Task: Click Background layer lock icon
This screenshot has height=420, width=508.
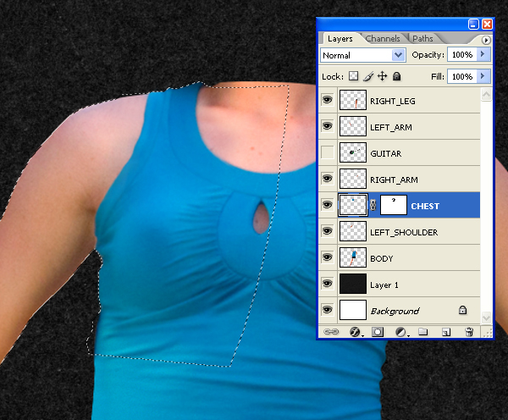Action: (x=462, y=310)
